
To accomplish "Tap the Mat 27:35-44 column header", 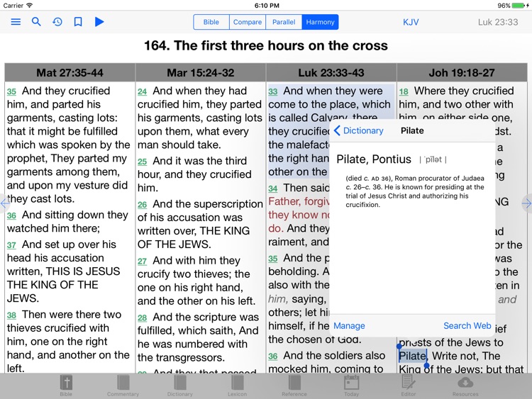I will pyautogui.click(x=70, y=72).
